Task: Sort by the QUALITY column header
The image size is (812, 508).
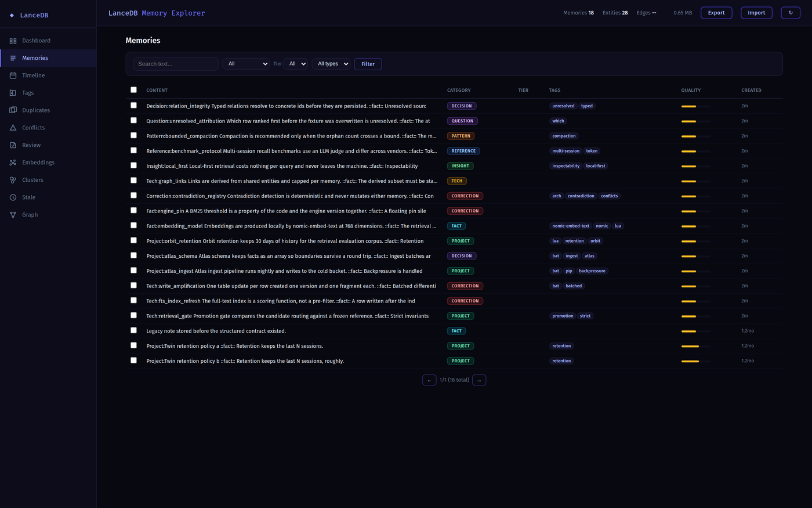Action: click(x=691, y=91)
